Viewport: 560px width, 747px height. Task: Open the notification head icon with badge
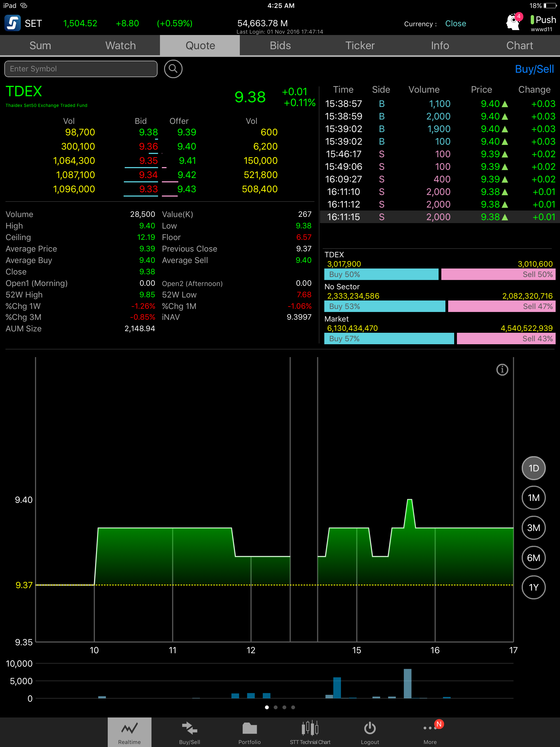(514, 22)
